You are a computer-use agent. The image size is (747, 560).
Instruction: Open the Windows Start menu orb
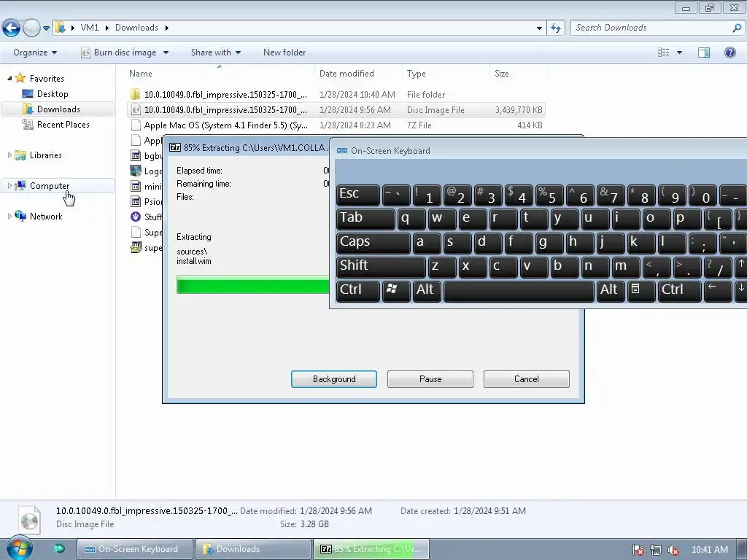20,548
